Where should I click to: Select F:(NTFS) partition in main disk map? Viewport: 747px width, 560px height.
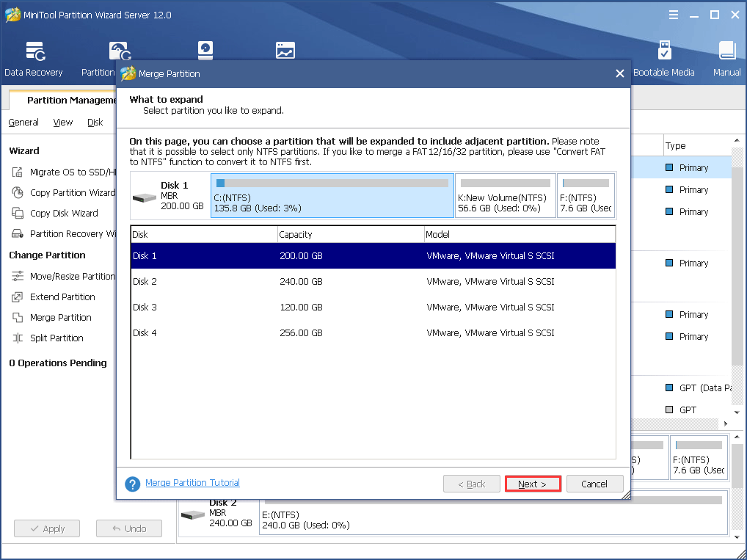click(699, 457)
